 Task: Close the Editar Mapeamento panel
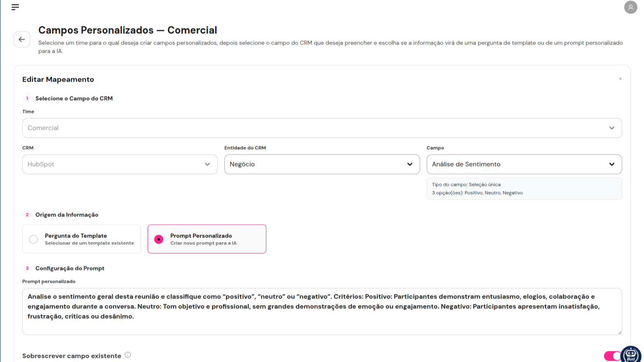(x=620, y=79)
